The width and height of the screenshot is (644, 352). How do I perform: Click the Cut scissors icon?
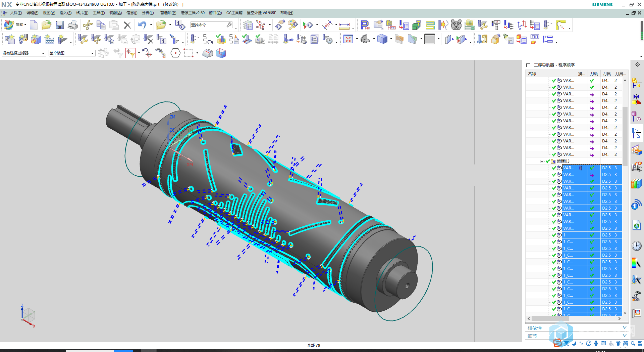click(88, 25)
